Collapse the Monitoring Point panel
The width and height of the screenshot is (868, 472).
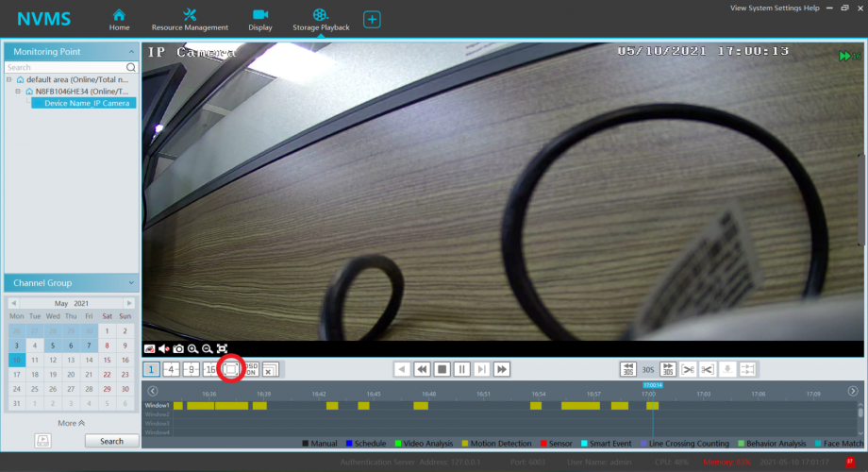coord(130,51)
